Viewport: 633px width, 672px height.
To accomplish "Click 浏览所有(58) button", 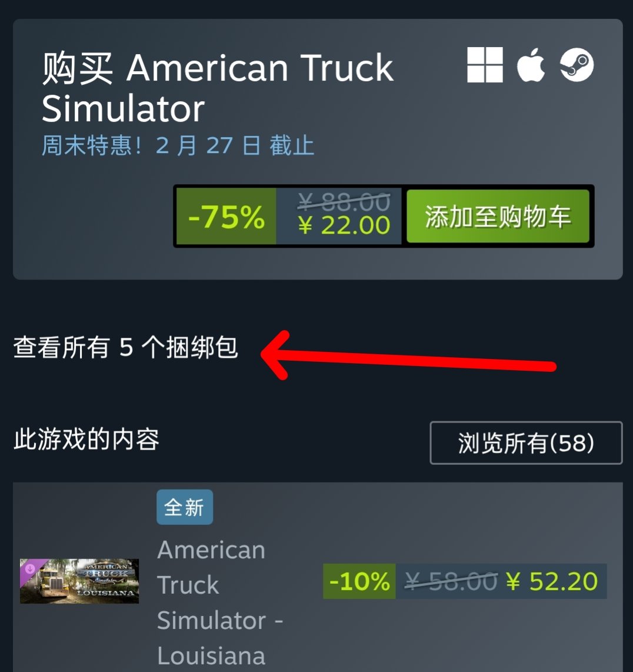I will click(526, 443).
